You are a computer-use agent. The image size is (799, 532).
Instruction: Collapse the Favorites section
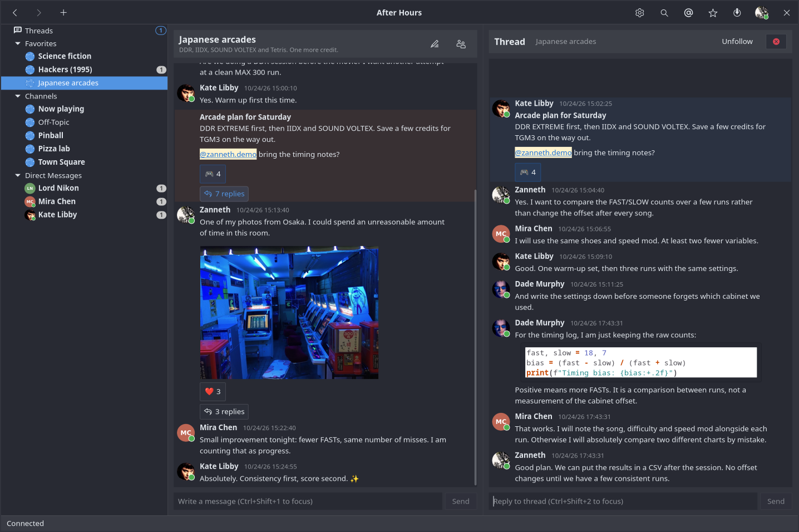[18, 43]
